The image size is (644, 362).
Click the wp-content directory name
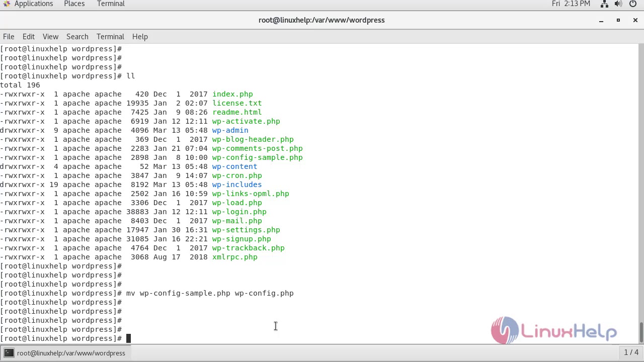coord(234,166)
